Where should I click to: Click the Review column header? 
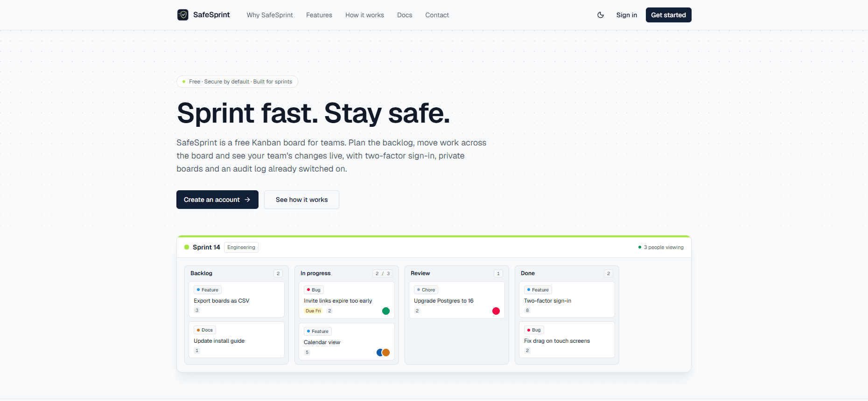[420, 273]
